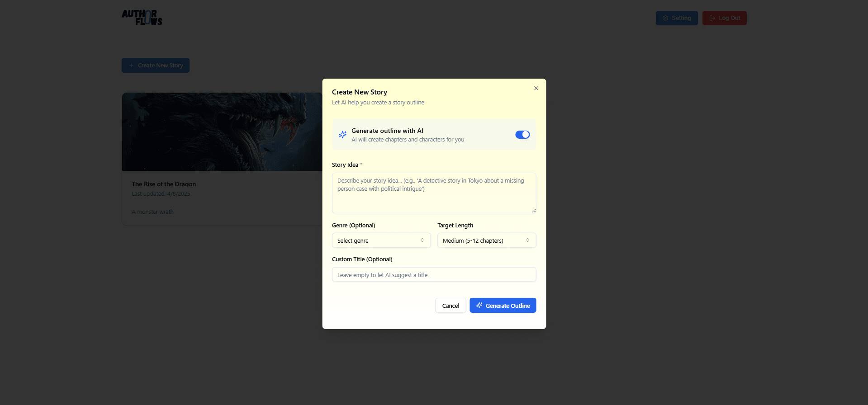
Task: Click the "A monster wrath" story description
Action: point(152,212)
